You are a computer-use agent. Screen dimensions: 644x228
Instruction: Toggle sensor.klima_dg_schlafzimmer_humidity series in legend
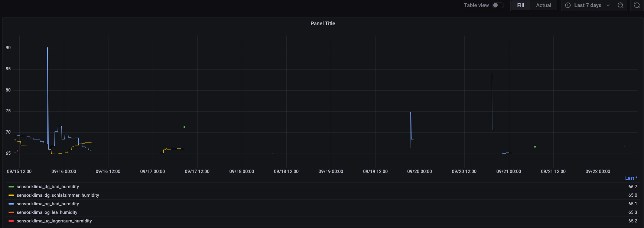click(x=58, y=195)
